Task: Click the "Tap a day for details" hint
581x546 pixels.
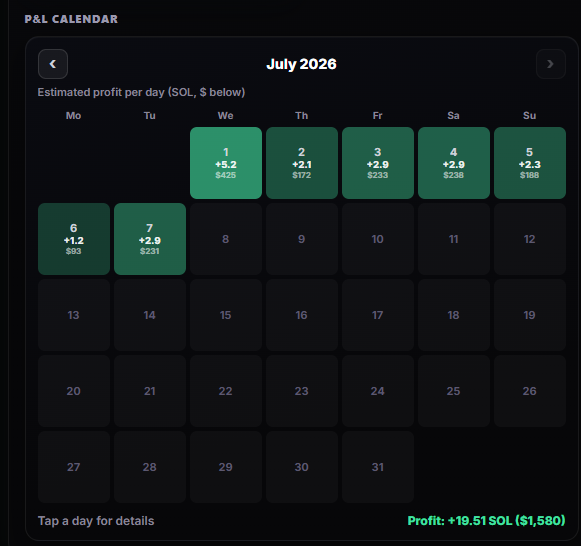Action: pyautogui.click(x=96, y=521)
